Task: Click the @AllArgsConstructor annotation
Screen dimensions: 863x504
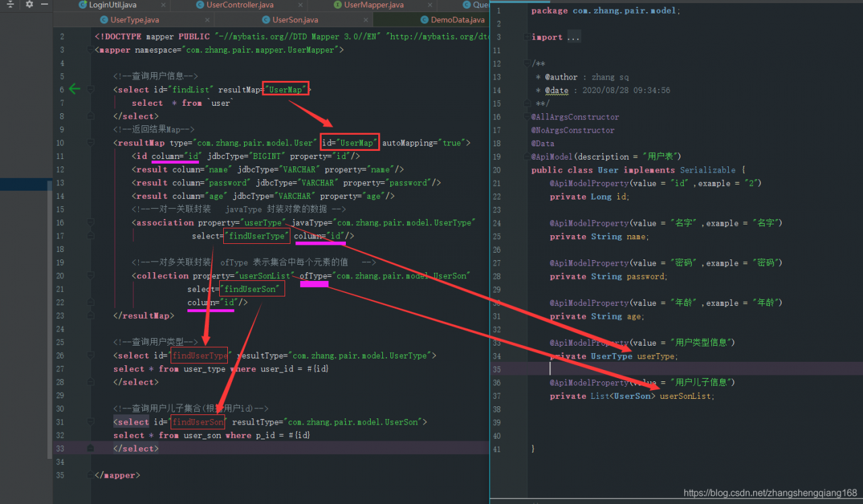Action: click(575, 117)
